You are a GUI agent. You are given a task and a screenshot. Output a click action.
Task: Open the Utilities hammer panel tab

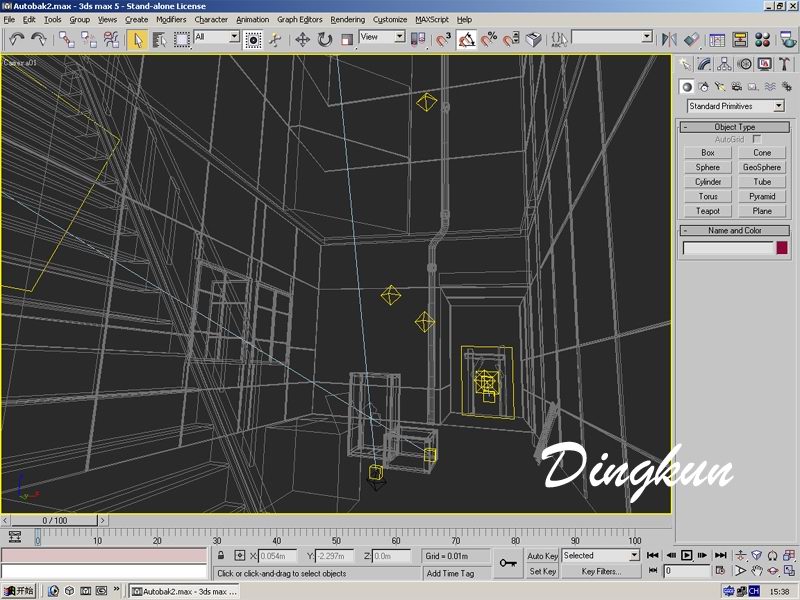pos(783,64)
